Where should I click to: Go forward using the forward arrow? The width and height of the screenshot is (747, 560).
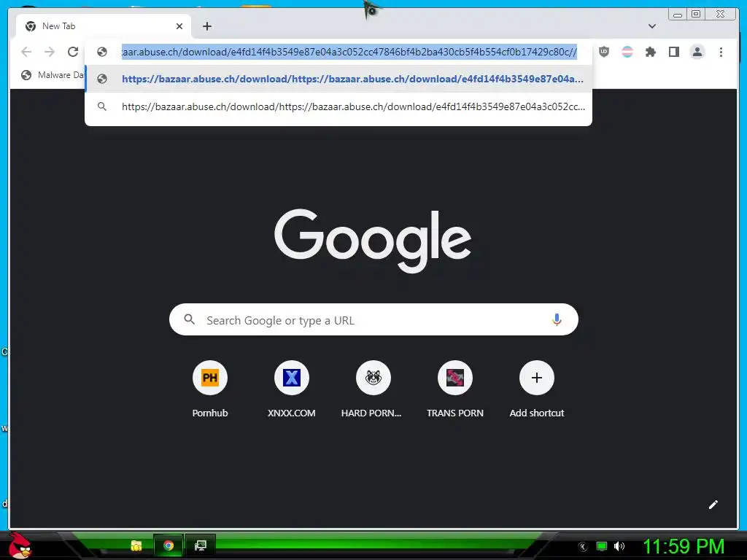pyautogui.click(x=50, y=52)
